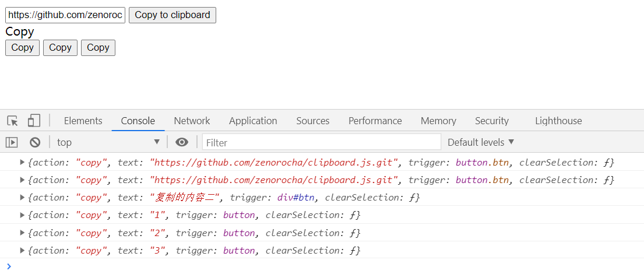The height and width of the screenshot is (274, 644).
Task: Open the Default levels dropdown
Action: (481, 142)
